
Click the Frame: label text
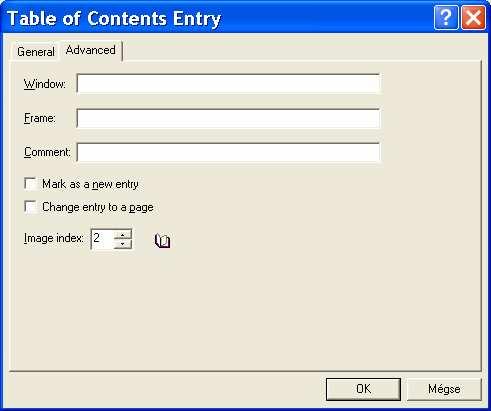(x=40, y=118)
